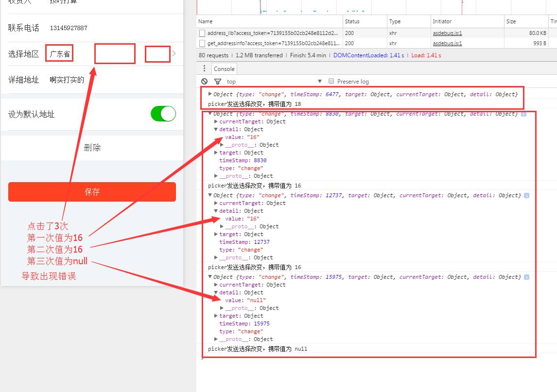Click the clear console icon
The image size is (557, 392).
[x=204, y=81]
